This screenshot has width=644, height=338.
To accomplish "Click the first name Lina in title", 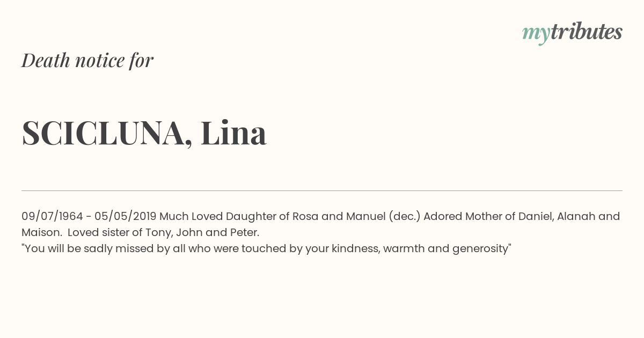I will (x=234, y=133).
